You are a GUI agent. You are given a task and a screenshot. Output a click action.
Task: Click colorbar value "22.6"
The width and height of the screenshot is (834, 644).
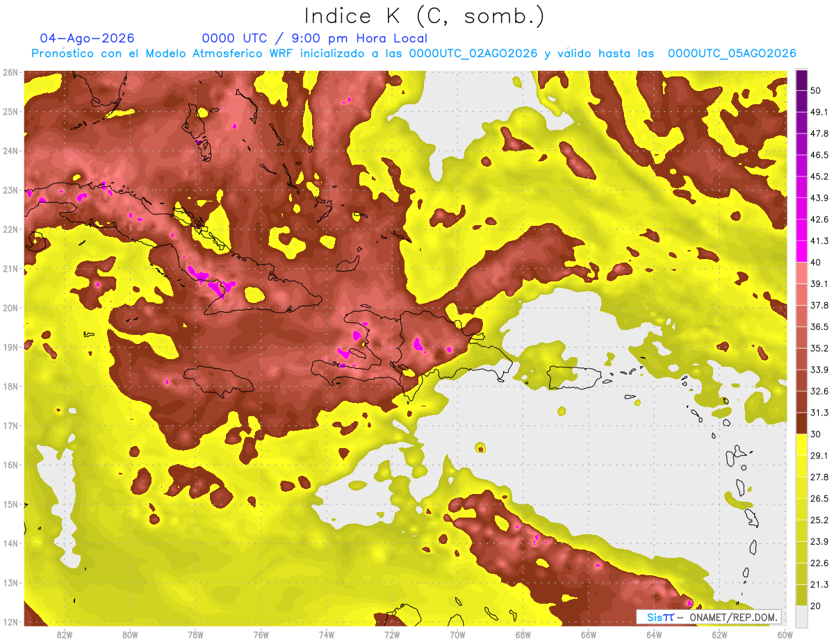pos(819,563)
